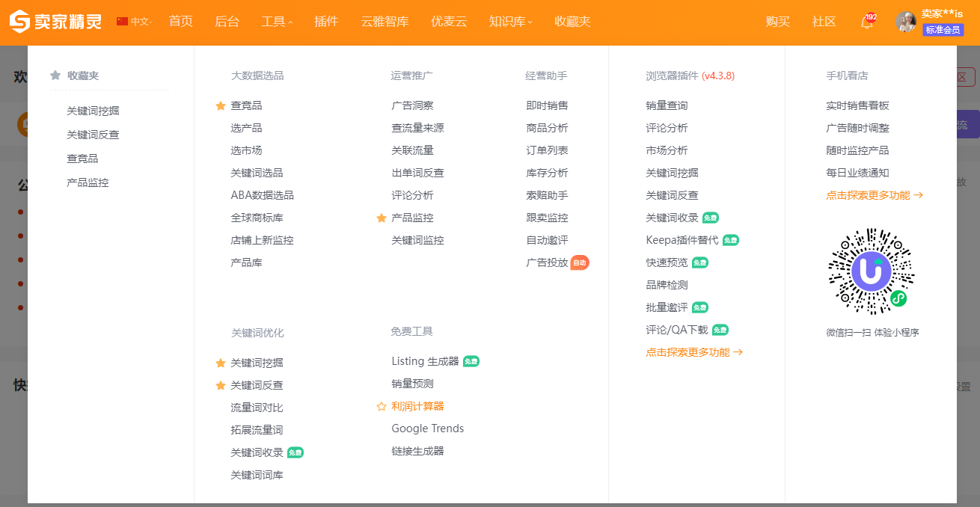This screenshot has height=507, width=980.
Task: Click the WeChat mini program QR code
Action: pyautogui.click(x=872, y=271)
